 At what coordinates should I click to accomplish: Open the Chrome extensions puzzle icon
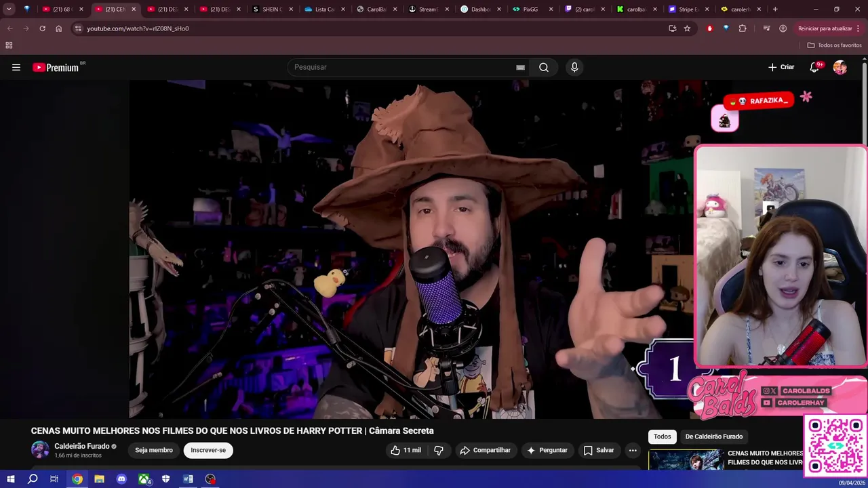click(x=743, y=28)
